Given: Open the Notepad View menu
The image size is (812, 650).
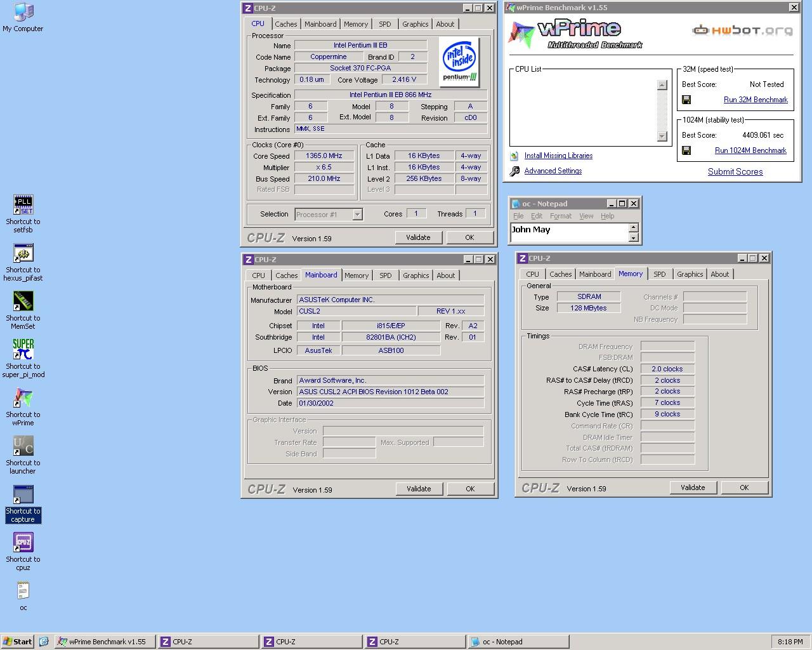Looking at the screenshot, I should click(x=586, y=216).
